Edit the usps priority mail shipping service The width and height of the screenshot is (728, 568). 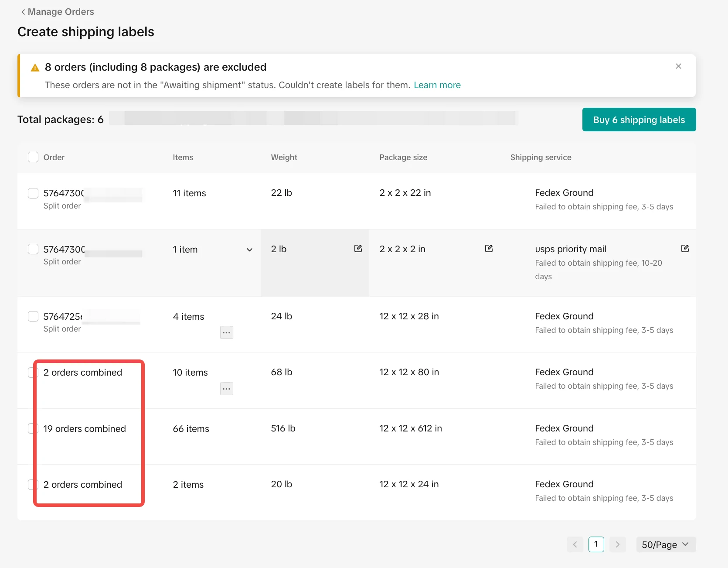click(x=685, y=249)
